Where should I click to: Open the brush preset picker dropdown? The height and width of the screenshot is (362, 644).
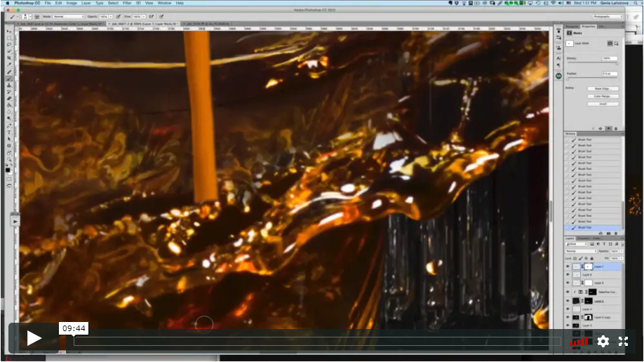pos(30,17)
